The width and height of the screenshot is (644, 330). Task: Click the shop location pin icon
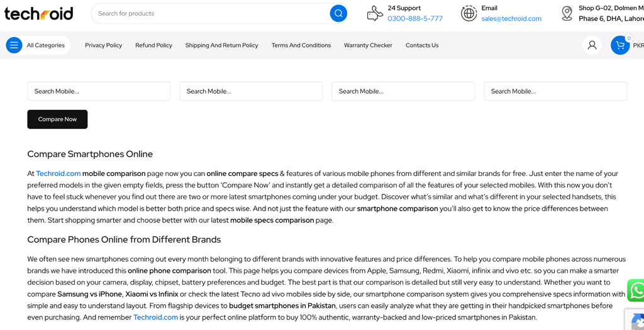pyautogui.click(x=567, y=14)
